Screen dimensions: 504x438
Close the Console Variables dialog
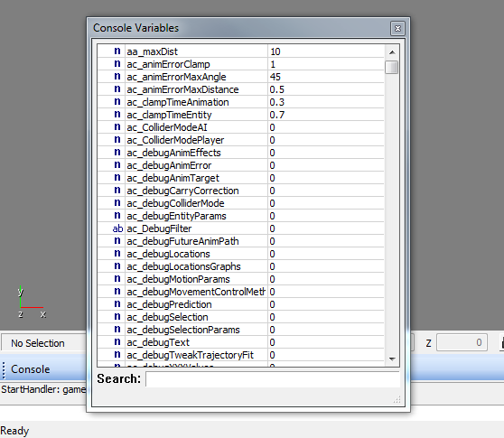tap(397, 28)
